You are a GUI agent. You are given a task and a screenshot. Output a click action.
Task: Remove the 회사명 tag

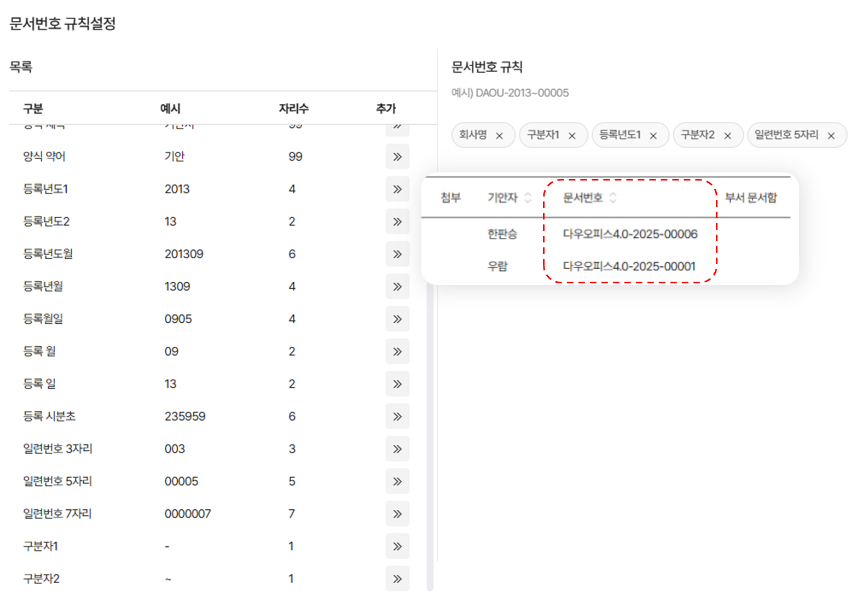pos(499,136)
